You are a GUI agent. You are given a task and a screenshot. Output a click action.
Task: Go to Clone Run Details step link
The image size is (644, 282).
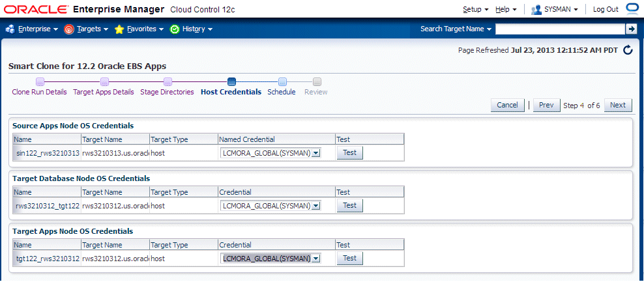(39, 92)
